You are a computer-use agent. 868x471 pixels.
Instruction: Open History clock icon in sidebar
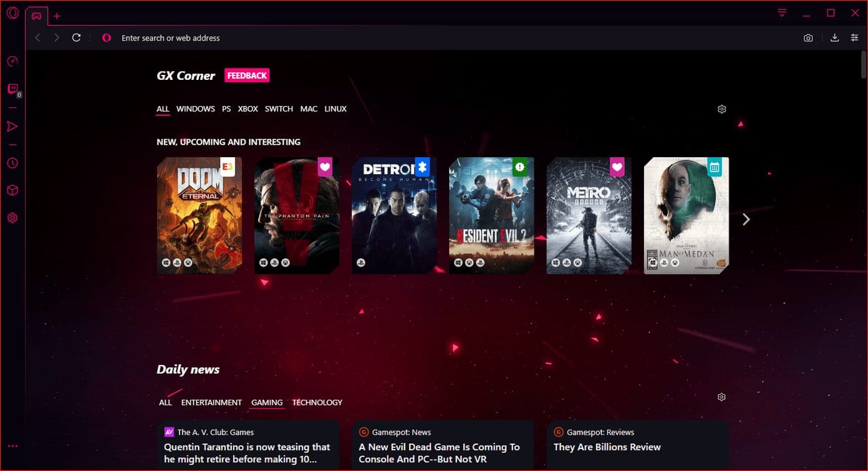[12, 163]
